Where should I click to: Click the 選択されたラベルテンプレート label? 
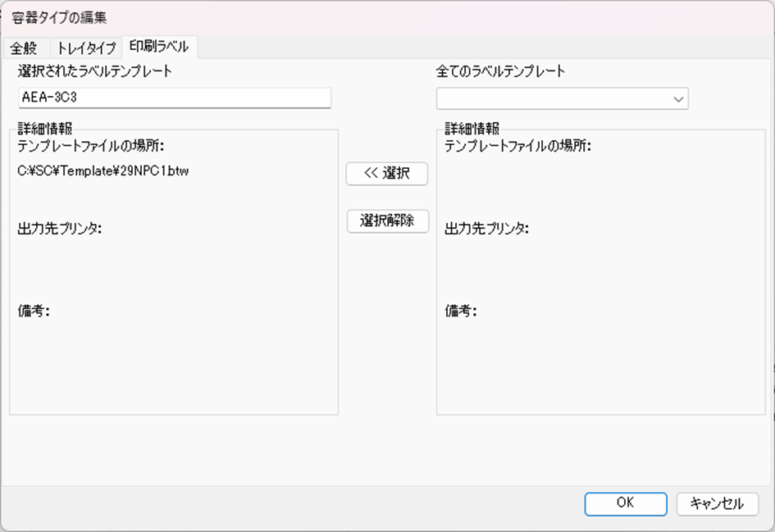tap(95, 71)
